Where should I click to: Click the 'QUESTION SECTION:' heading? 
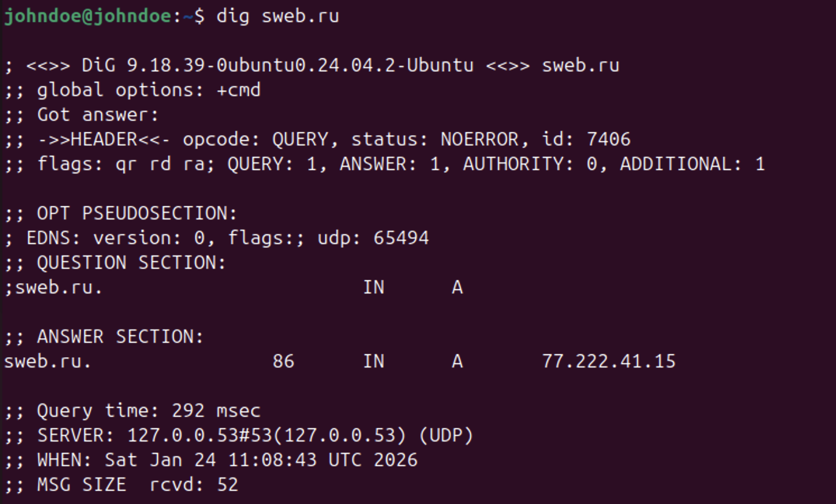pyautogui.click(x=131, y=263)
